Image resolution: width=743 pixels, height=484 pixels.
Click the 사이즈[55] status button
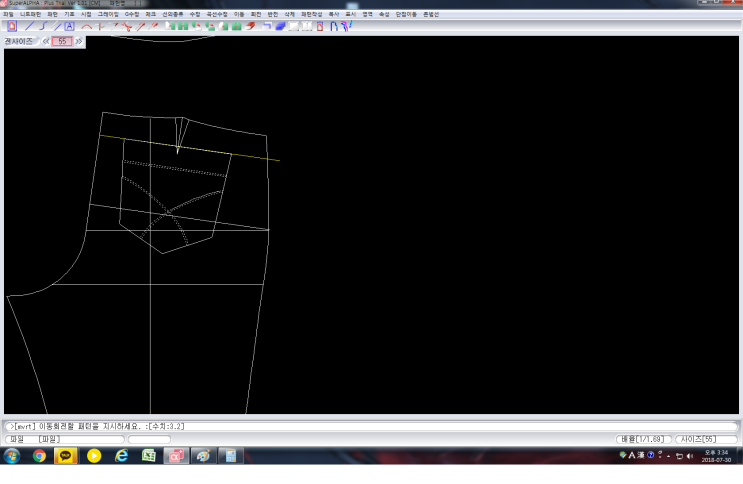(699, 439)
